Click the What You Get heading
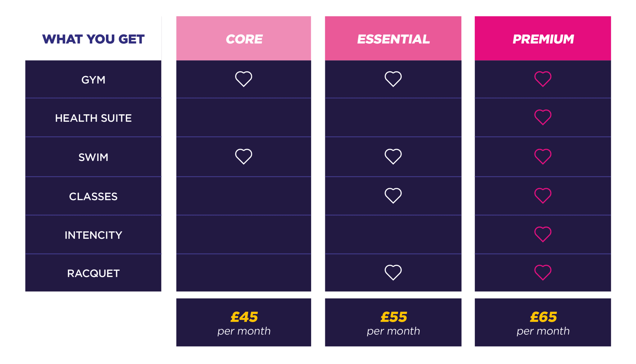This screenshot has height=364, width=636. [93, 39]
